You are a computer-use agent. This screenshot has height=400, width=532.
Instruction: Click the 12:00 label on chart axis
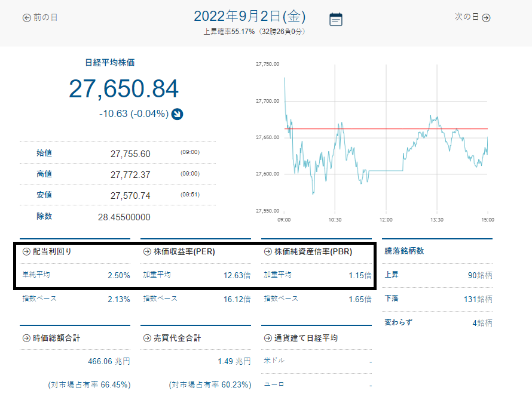click(386, 220)
